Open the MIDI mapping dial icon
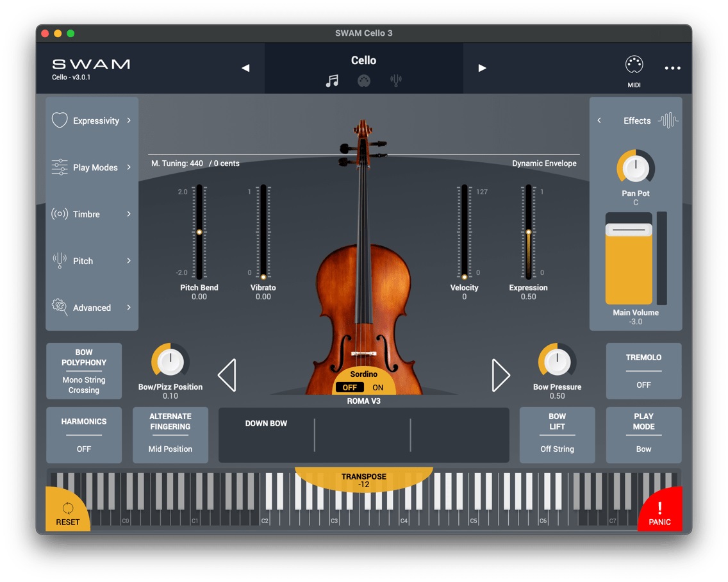The image size is (728, 582). coord(634,65)
